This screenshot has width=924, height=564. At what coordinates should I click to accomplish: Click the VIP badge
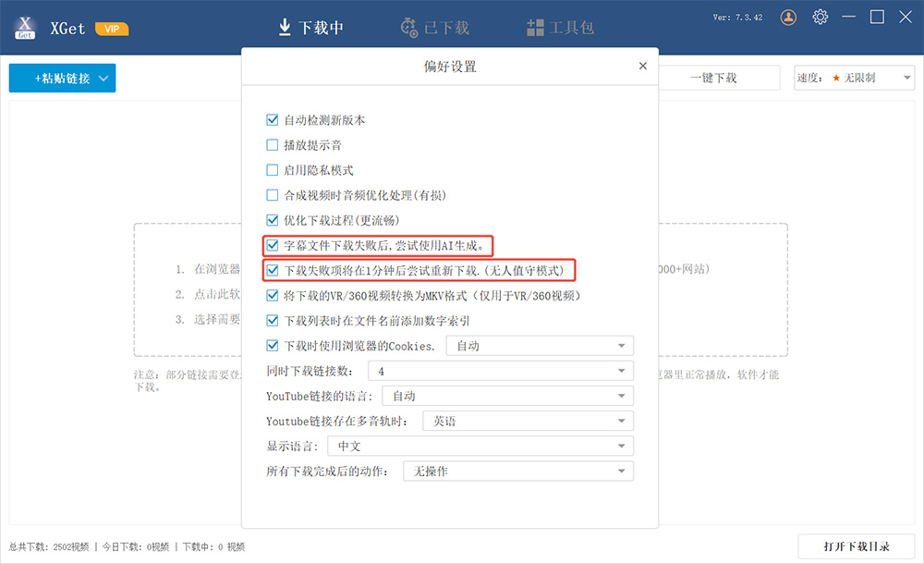112,29
